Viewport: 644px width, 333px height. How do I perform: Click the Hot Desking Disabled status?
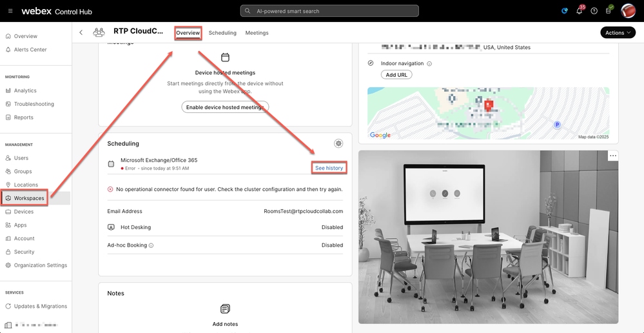[332, 227]
